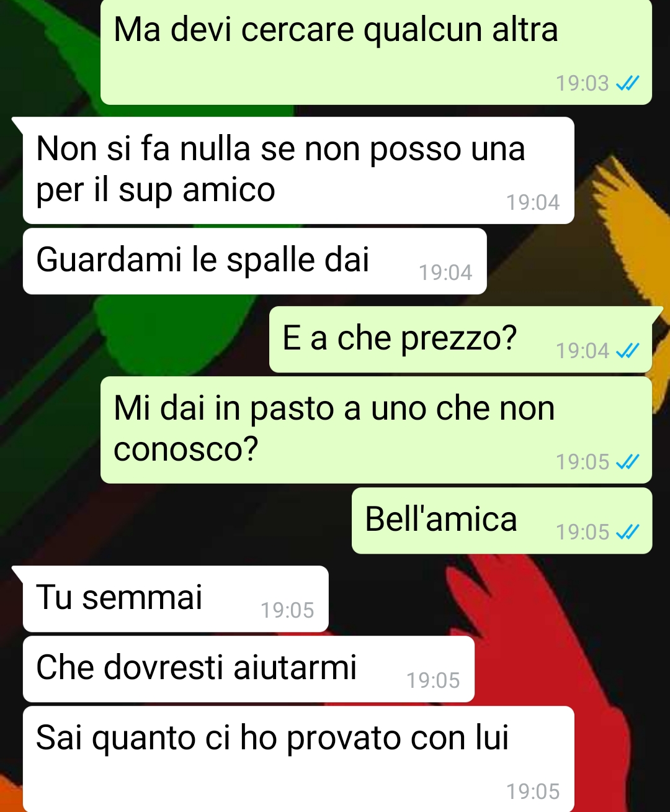Image resolution: width=670 pixels, height=812 pixels.
Task: Tap read ticks on "Mi dai in pasto" message
Action: click(627, 462)
